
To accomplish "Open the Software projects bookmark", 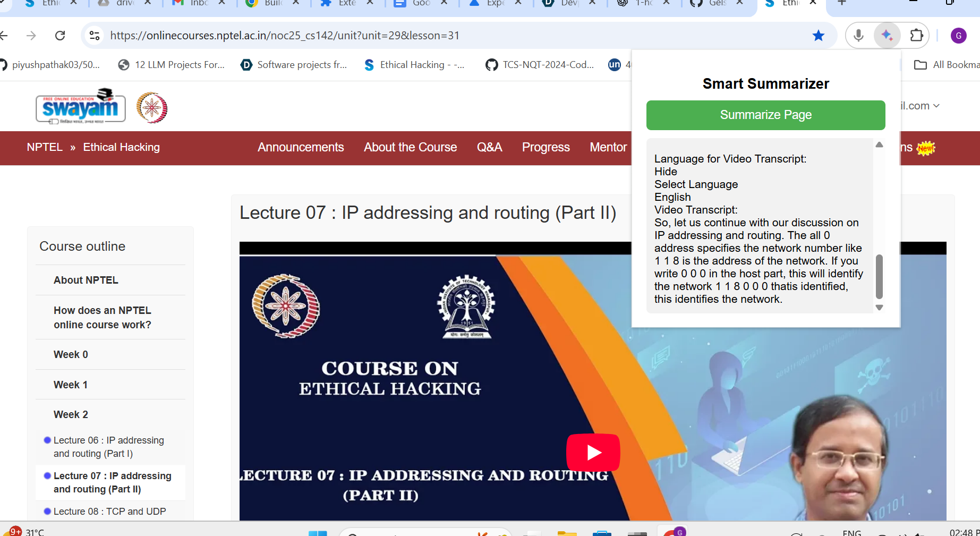I will (294, 65).
